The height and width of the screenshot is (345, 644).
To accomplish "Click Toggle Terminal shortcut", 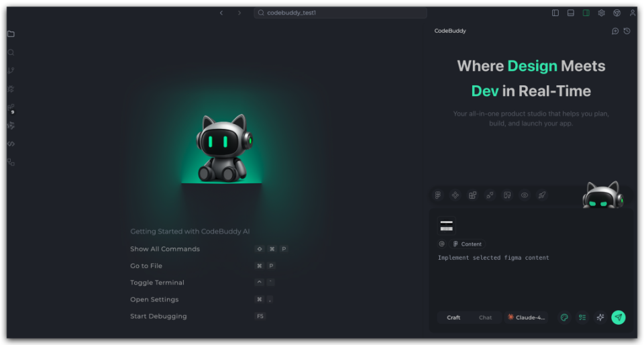I will 157,283.
